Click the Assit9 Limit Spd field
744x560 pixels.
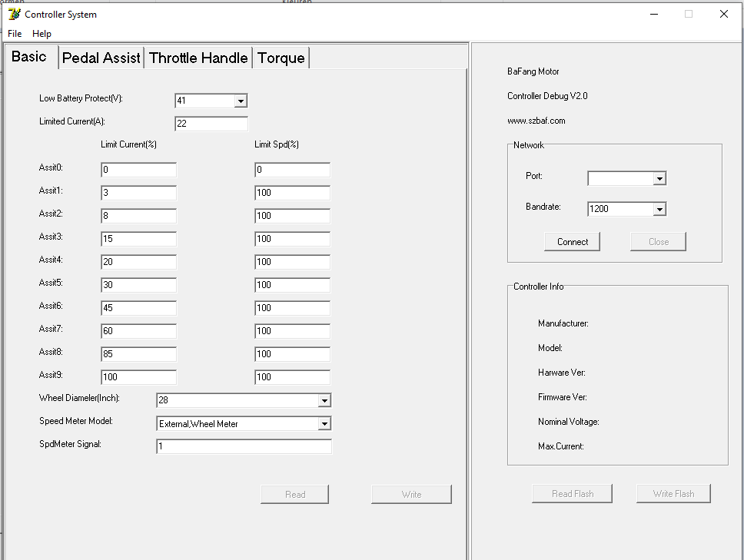[292, 377]
